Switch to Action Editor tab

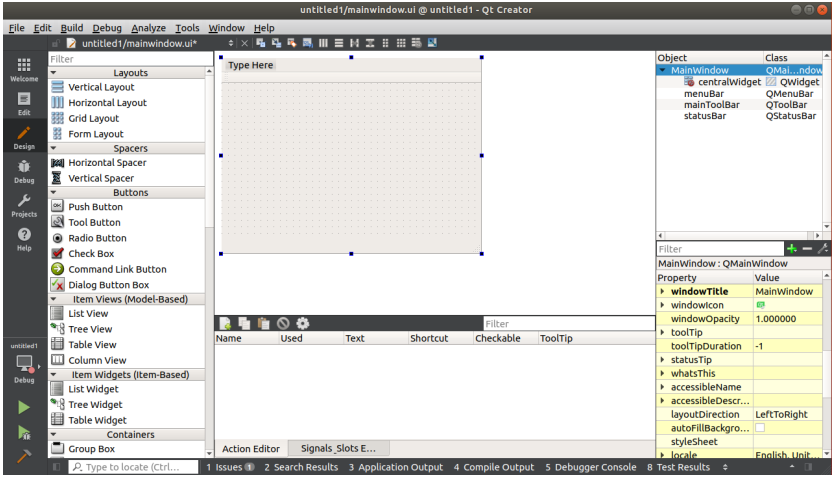click(251, 449)
